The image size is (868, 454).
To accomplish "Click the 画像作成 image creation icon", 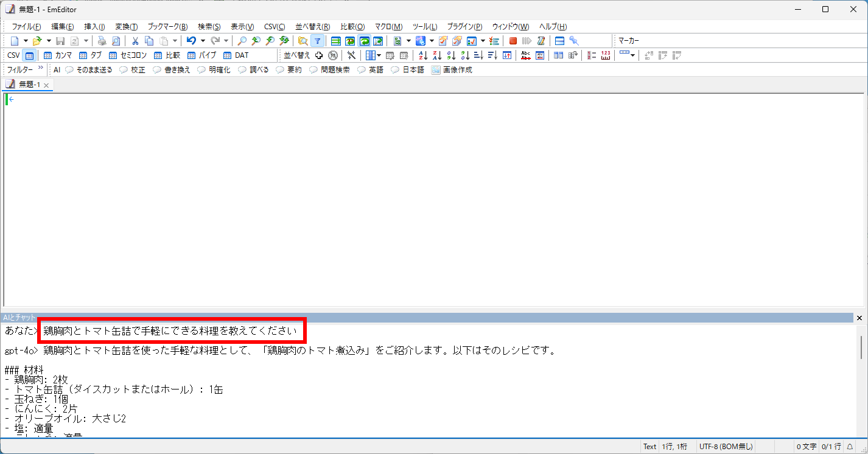I will tap(452, 70).
